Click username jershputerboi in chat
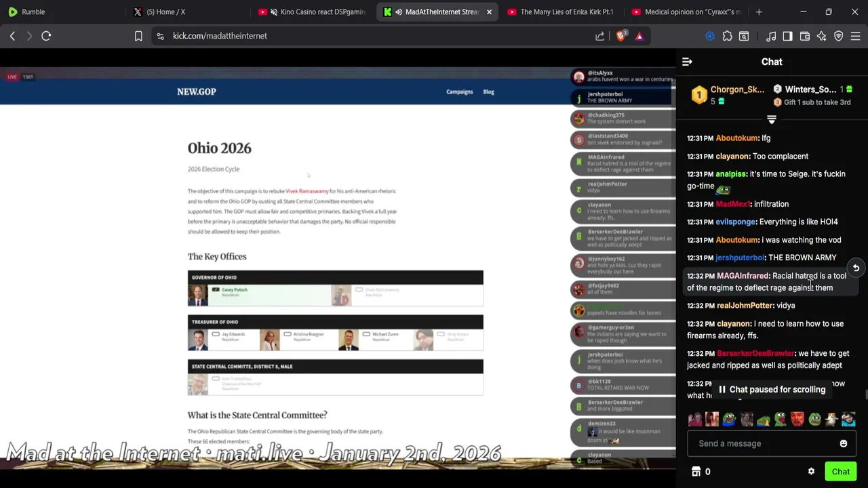The image size is (868, 488). [x=740, y=258]
